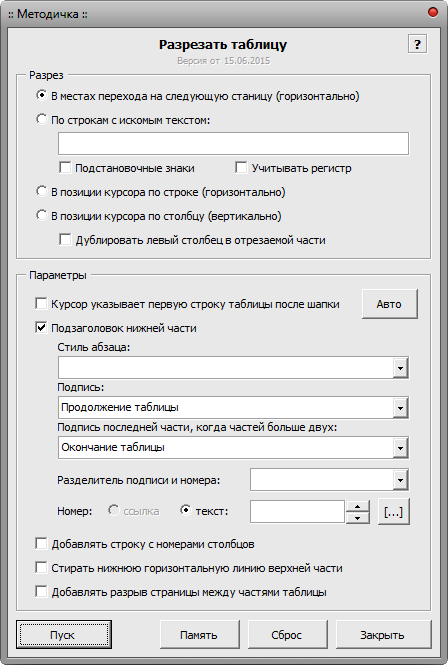Click the 'Авто' button
The height and width of the screenshot is (665, 448).
389,304
